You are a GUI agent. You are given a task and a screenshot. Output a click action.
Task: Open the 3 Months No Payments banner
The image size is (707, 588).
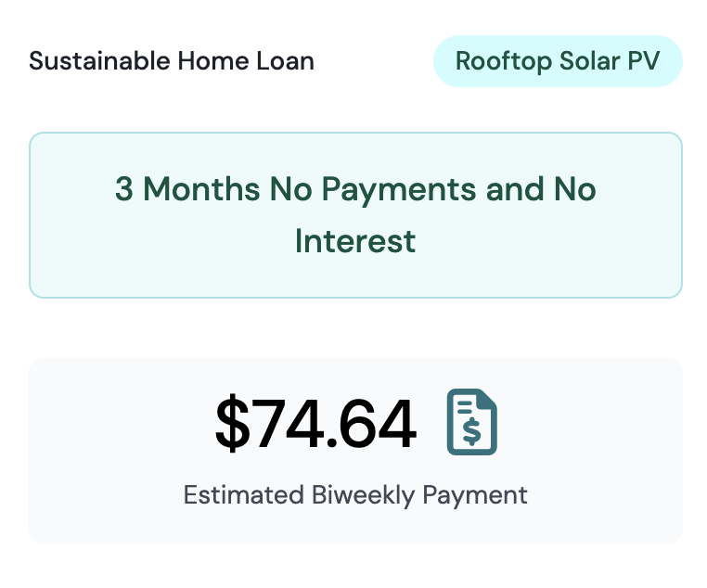[x=355, y=215]
